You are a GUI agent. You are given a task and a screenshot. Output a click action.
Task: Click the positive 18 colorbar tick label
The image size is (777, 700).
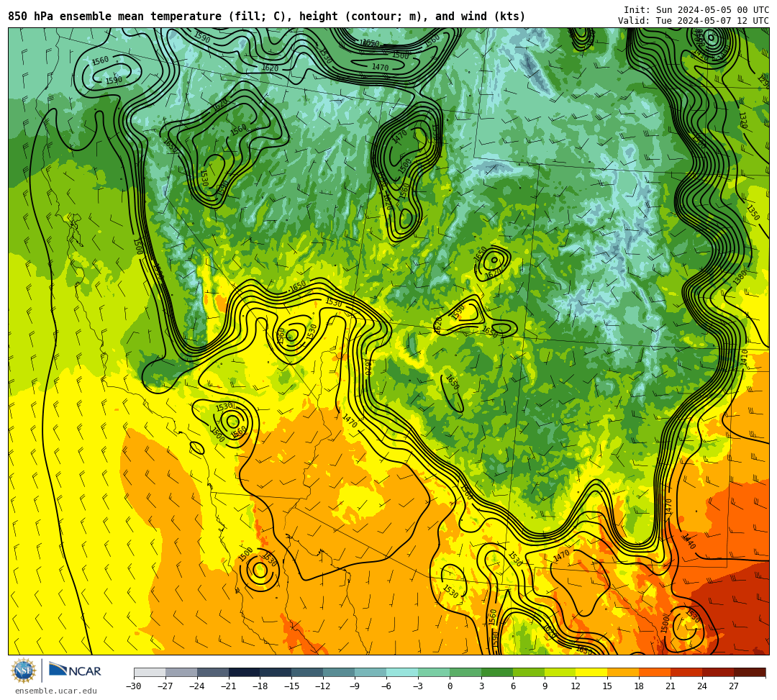[640, 686]
